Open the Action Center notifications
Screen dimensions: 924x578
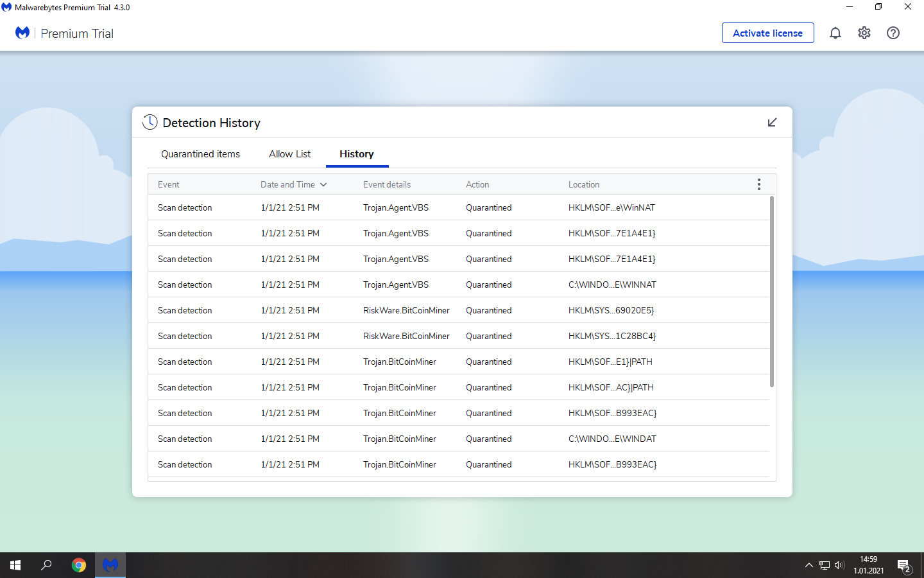tap(904, 566)
